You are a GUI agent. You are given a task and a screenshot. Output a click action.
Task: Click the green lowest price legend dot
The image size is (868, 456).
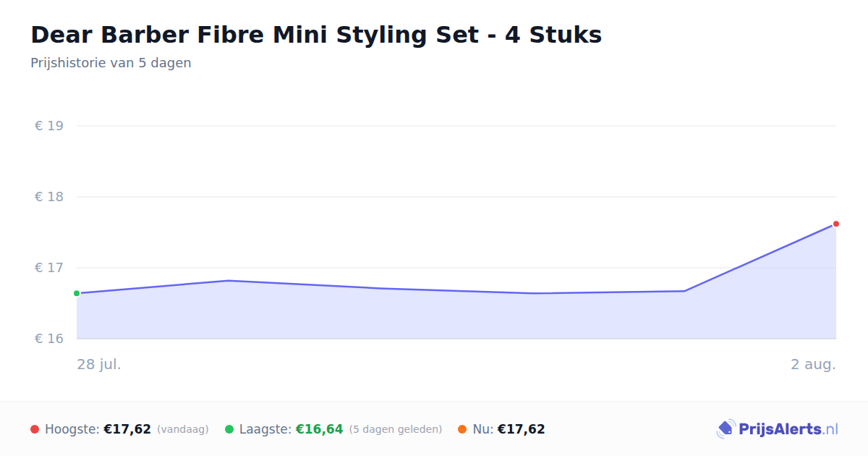click(x=229, y=429)
